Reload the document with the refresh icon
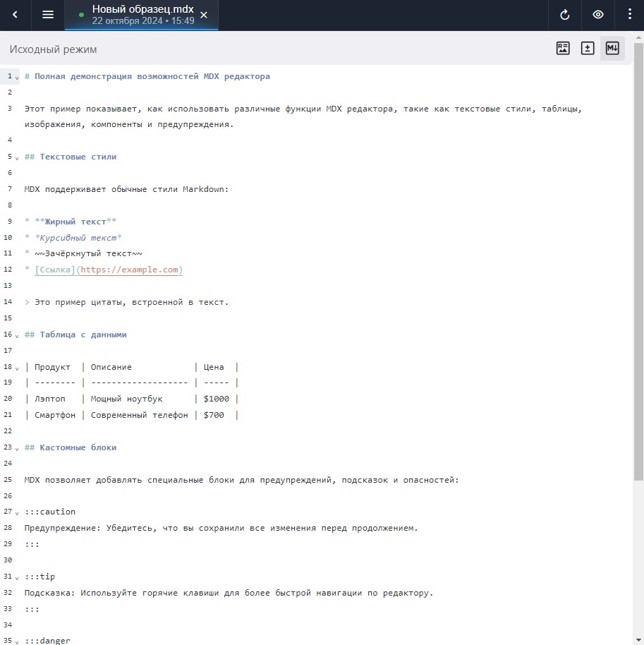The height and width of the screenshot is (645, 644). coord(565,15)
